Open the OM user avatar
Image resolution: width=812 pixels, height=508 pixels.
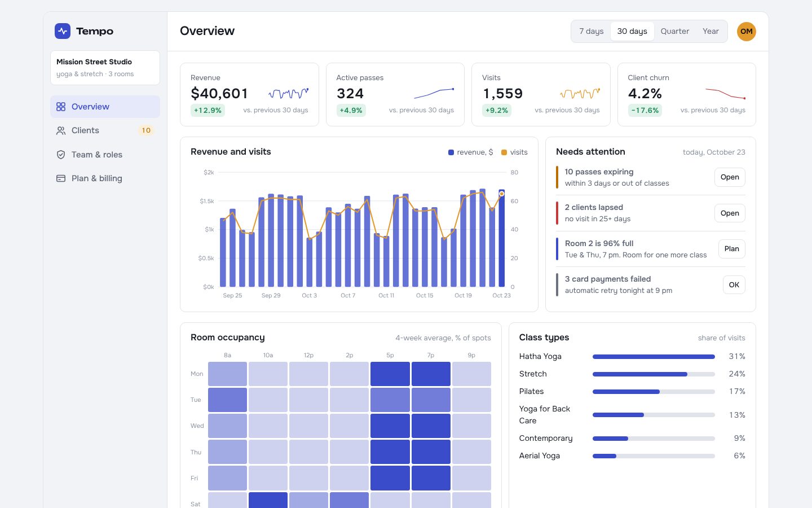pyautogui.click(x=747, y=32)
